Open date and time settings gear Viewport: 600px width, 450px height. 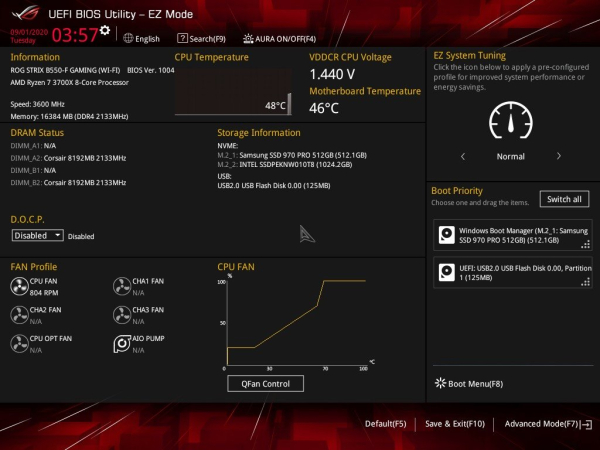coord(105,30)
